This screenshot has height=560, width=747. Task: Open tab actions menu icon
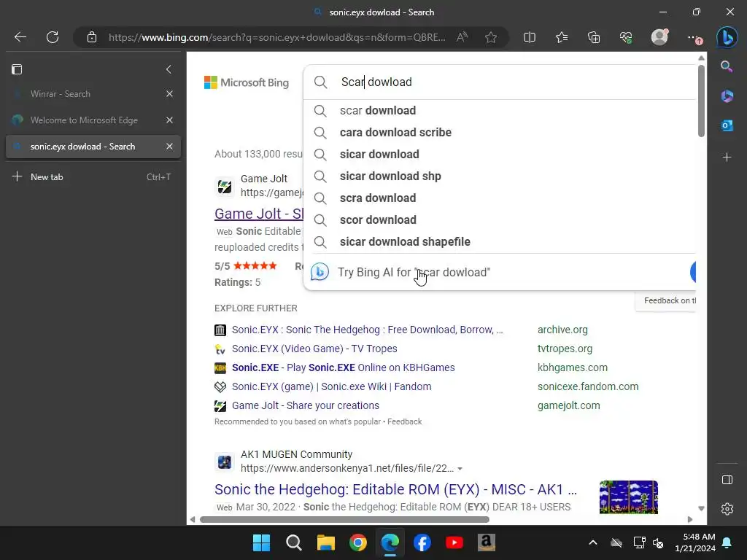17,69
